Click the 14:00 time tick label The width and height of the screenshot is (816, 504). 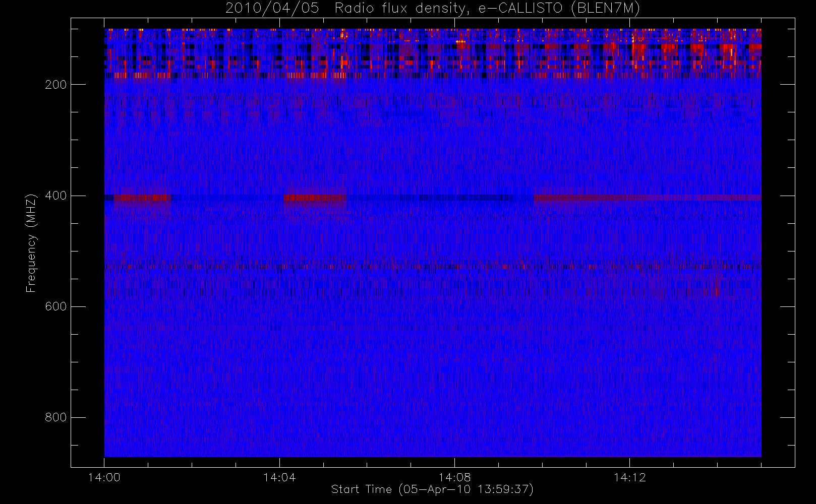click(x=104, y=477)
